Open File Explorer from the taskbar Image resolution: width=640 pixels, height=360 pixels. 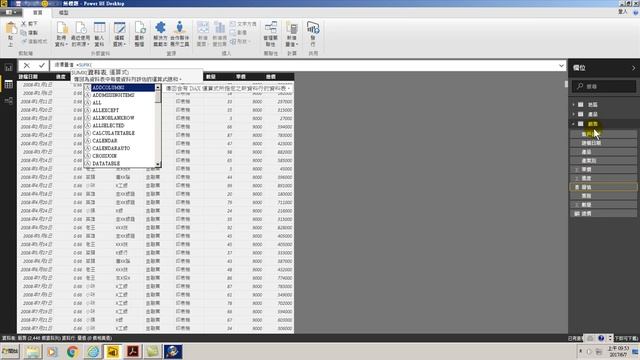pos(33,351)
